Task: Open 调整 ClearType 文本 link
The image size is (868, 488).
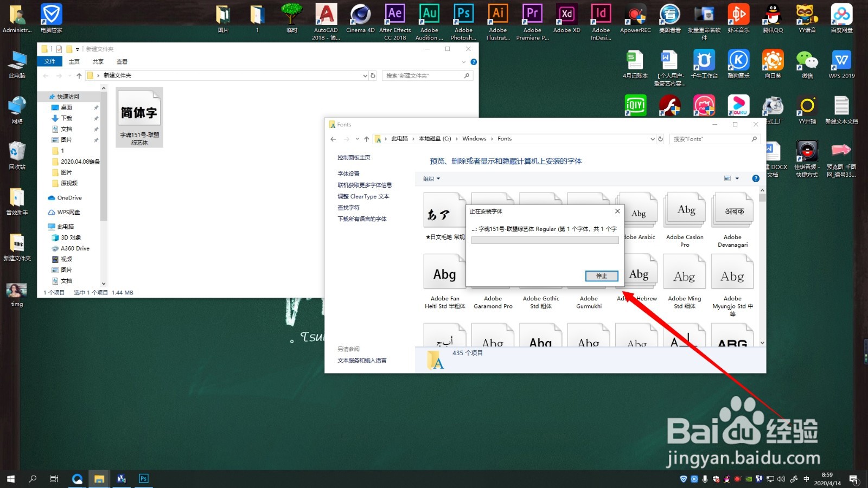Action: [x=363, y=196]
